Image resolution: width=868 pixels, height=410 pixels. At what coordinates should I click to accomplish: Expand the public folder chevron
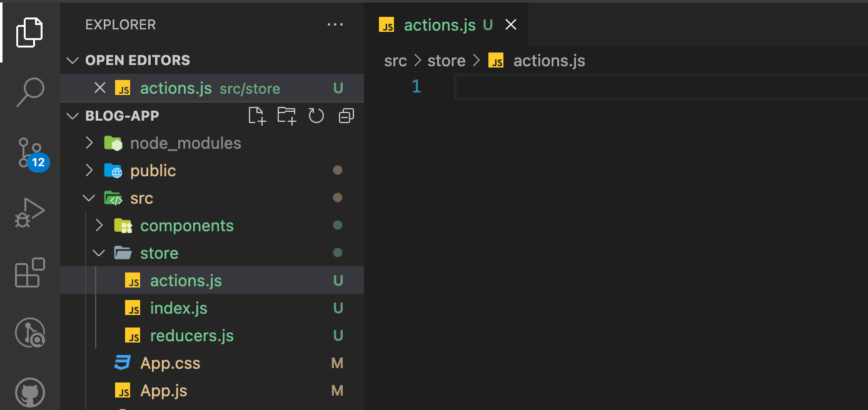[89, 171]
